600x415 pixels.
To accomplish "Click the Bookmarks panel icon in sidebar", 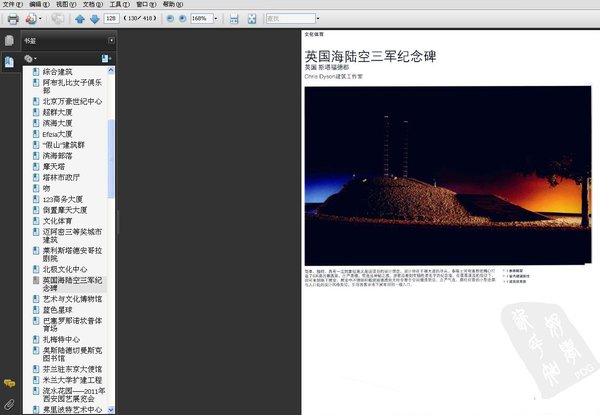I will coord(9,62).
